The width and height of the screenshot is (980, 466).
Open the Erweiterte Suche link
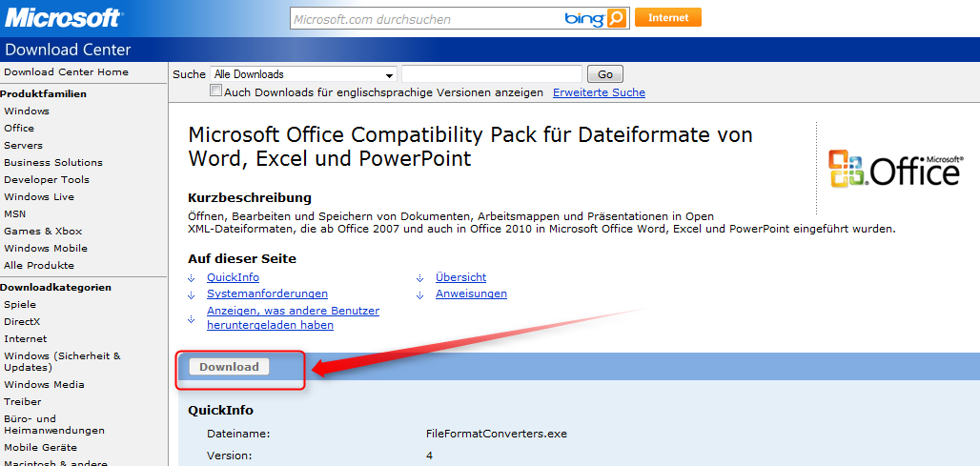(599, 92)
